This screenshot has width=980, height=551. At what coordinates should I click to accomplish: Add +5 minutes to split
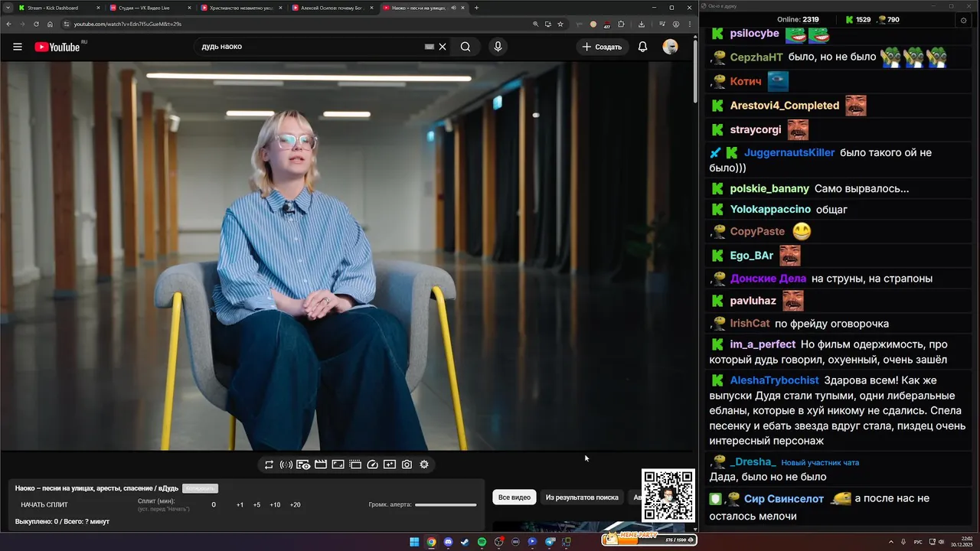(x=256, y=505)
